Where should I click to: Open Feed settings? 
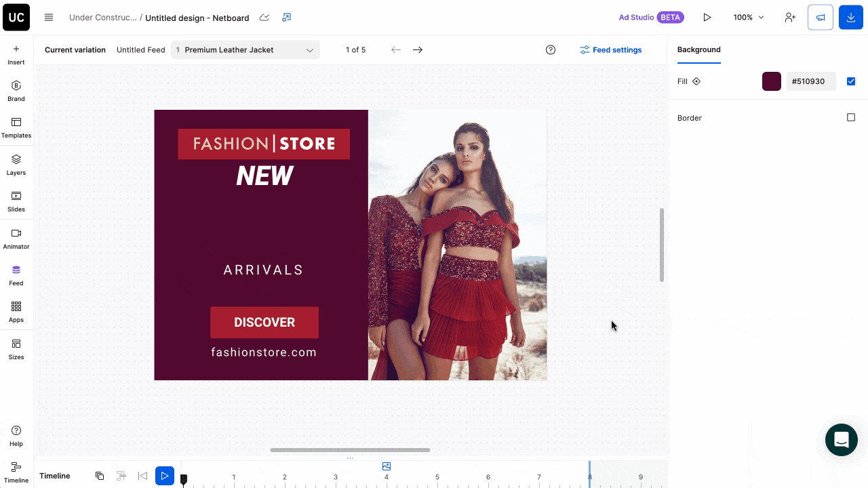pos(611,49)
